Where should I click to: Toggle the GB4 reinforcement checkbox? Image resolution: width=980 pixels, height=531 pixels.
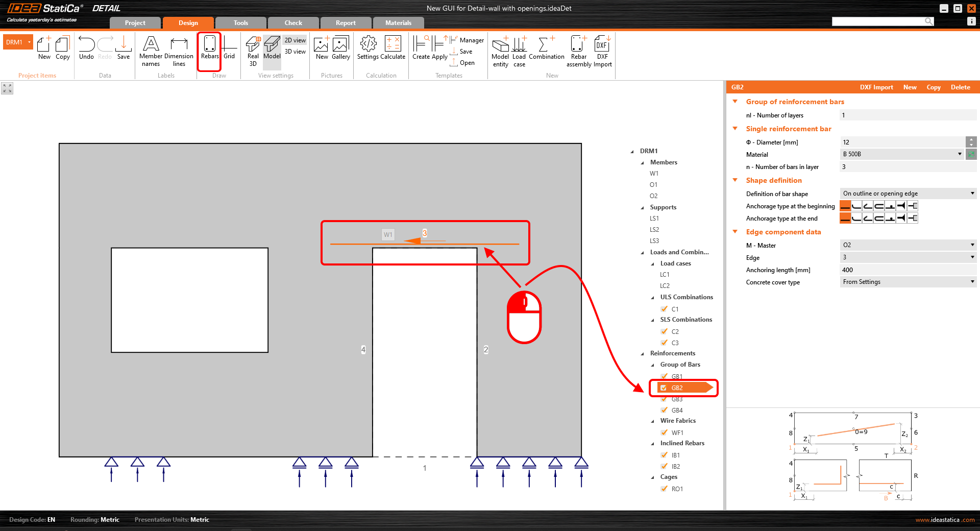[x=664, y=410]
